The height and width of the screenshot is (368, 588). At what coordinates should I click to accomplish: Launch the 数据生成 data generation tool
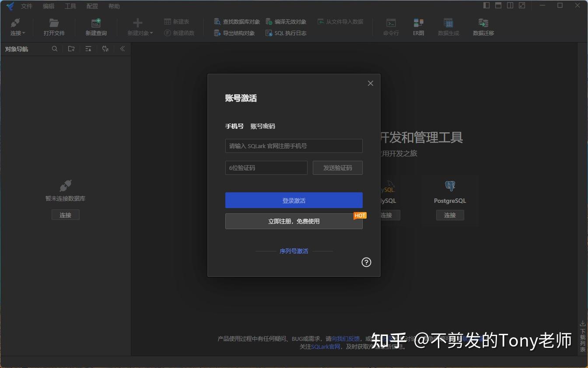(x=448, y=26)
